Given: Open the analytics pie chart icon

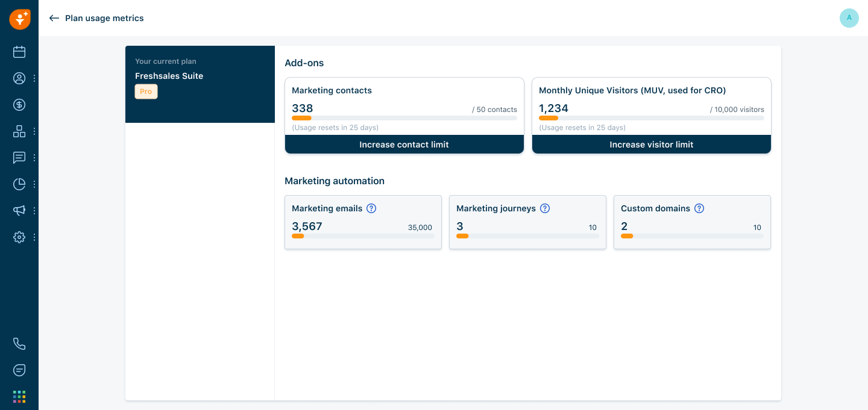Looking at the screenshot, I should point(19,184).
